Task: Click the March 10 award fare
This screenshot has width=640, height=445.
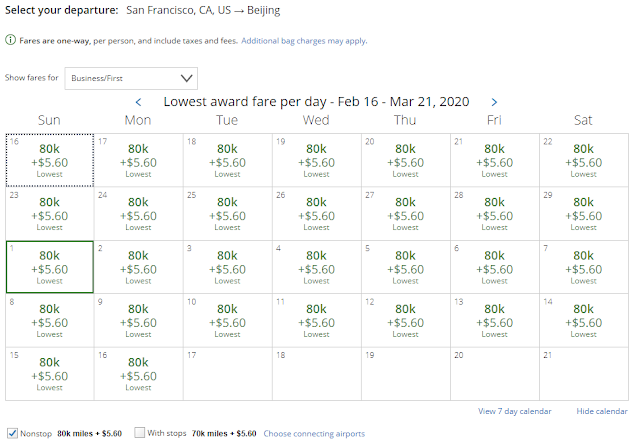Action: coord(227,321)
